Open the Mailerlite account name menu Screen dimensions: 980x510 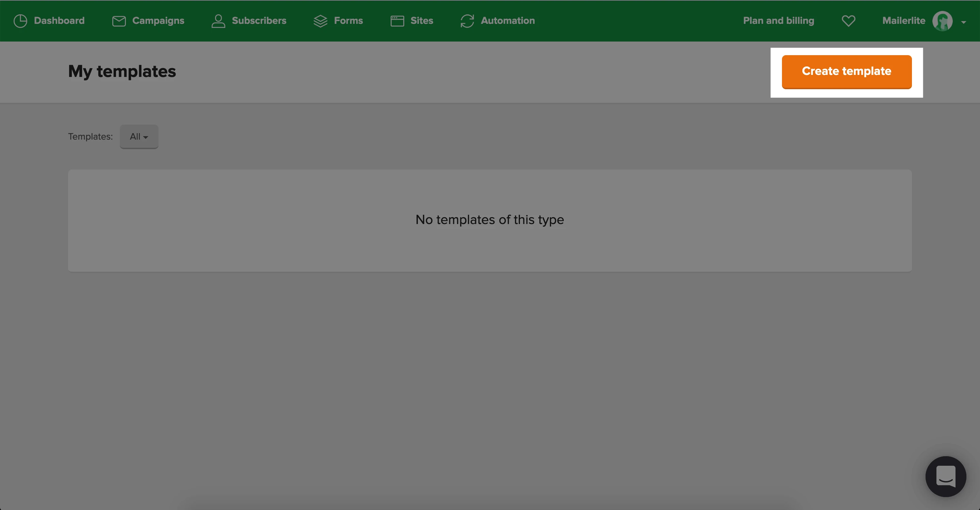coord(903,20)
